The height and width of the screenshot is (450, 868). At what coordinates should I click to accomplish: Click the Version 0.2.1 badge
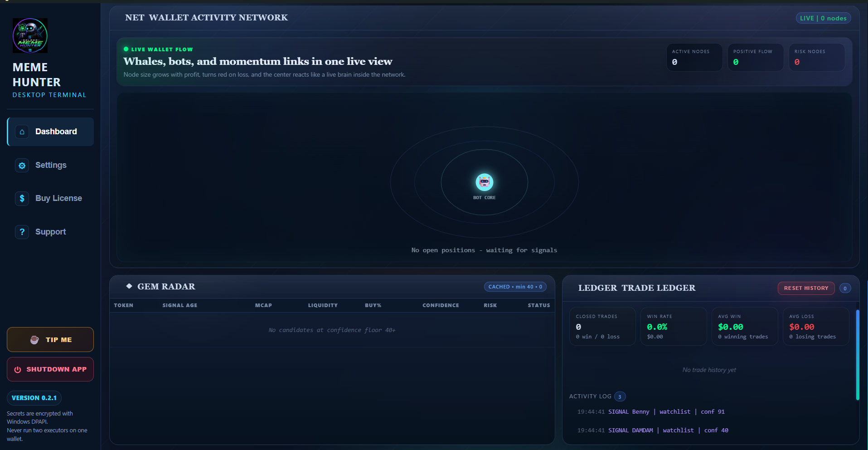34,398
